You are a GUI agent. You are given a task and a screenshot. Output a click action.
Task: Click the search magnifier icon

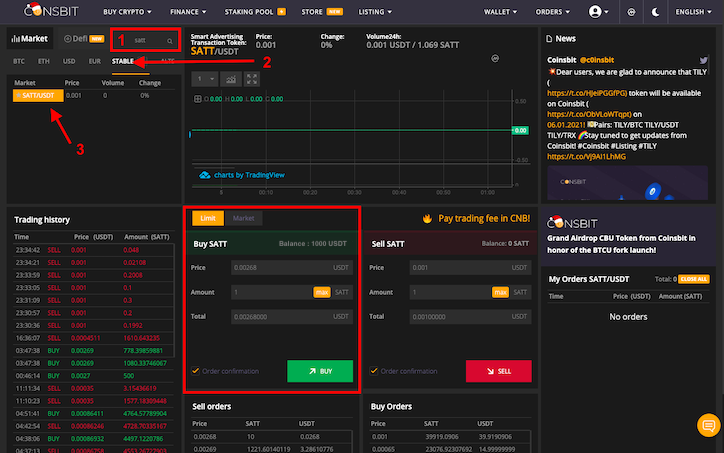click(170, 41)
